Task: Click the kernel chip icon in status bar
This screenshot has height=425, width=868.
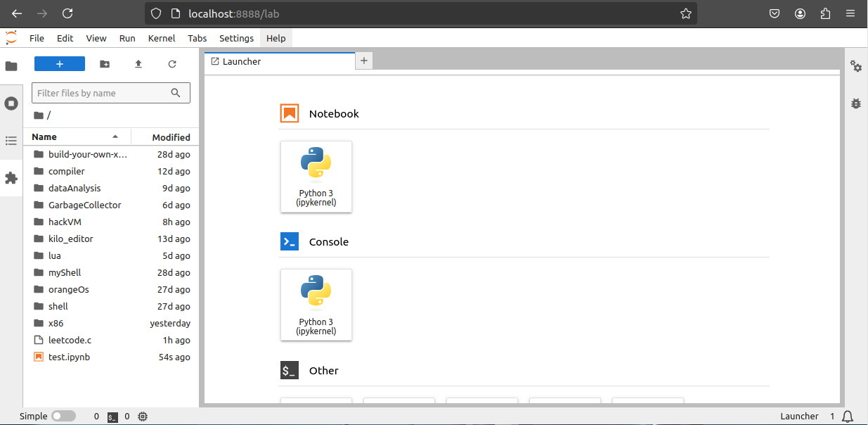Action: [x=143, y=417]
